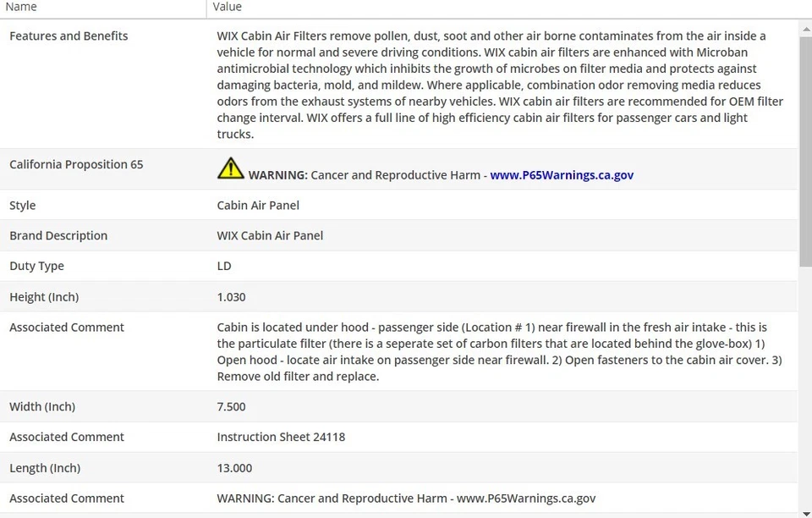Screen dimensions: 812x518
Task: Click the cabin location instructions paragraph
Action: coord(499,351)
